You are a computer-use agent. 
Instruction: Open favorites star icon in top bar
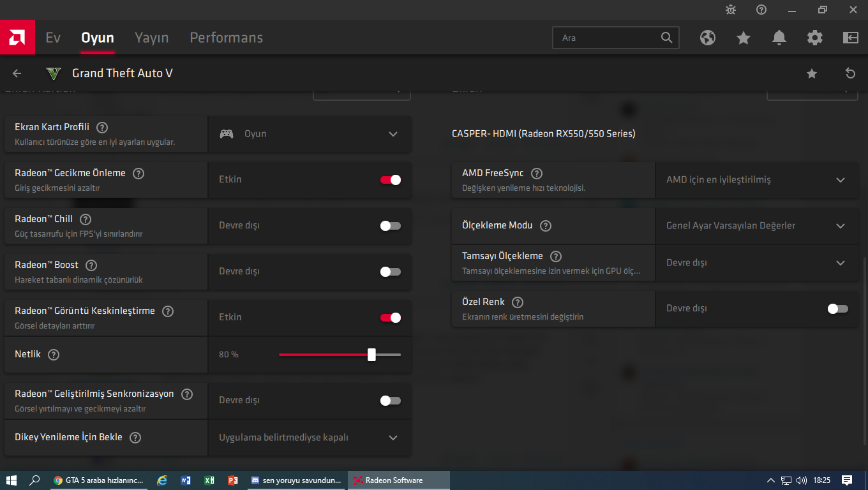coord(744,38)
